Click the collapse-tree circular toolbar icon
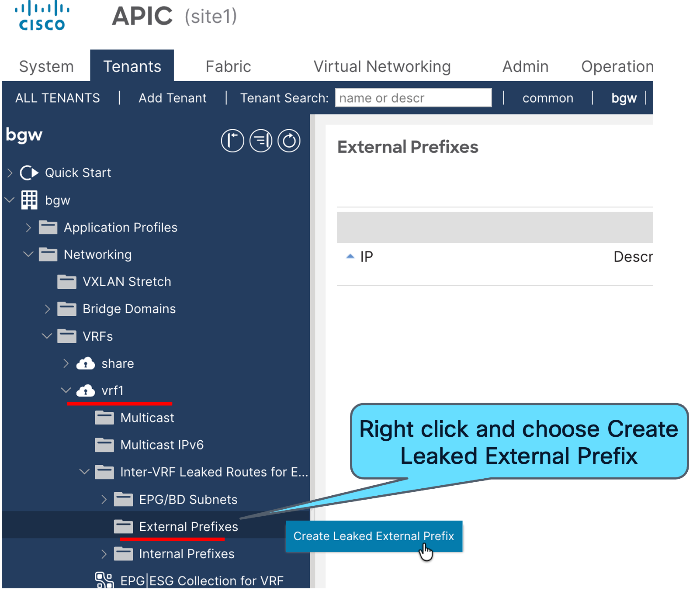The image size is (700, 594). 261,141
